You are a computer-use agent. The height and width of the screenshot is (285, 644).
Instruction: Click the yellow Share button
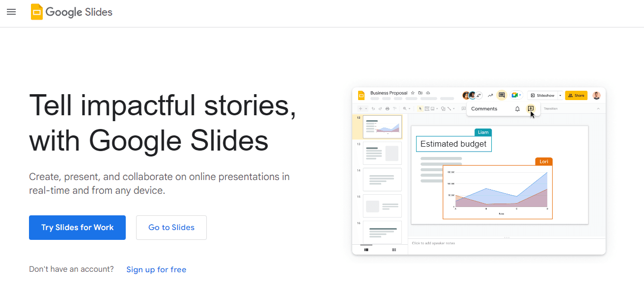click(x=576, y=95)
